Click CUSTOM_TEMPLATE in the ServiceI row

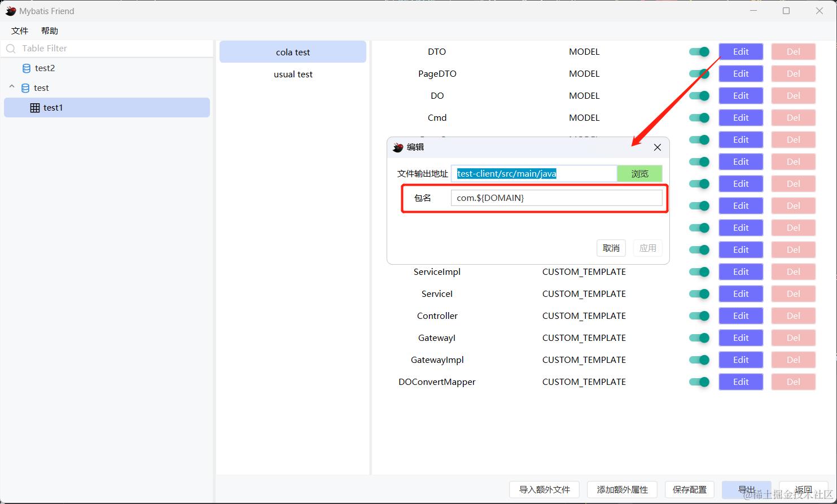tap(584, 294)
